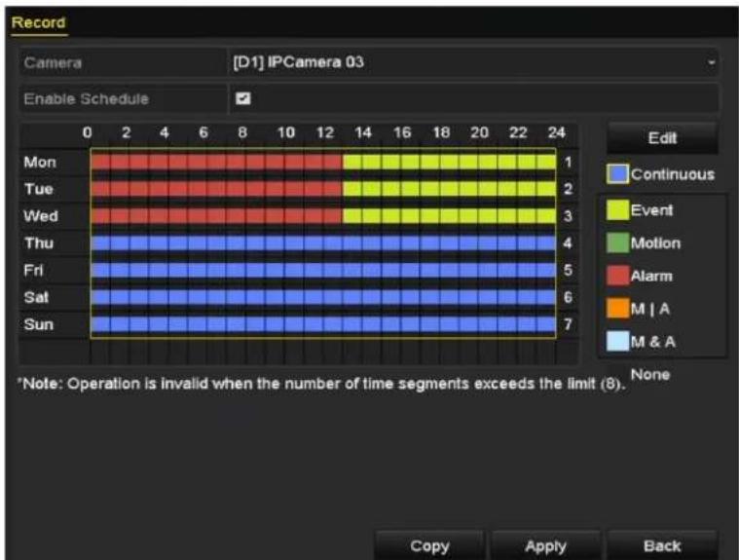Screen dimensions: 739x560
Task: Choose the orange M | A recording type
Action: click(638, 309)
